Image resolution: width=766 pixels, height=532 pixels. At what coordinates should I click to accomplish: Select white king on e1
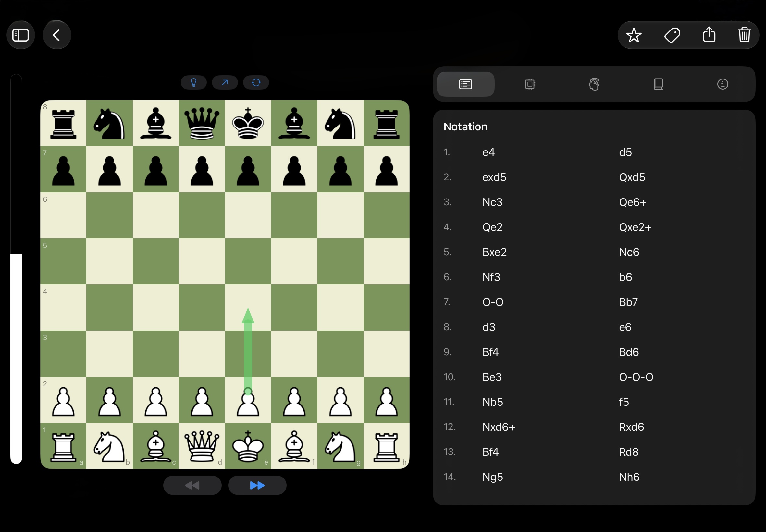pos(248,446)
